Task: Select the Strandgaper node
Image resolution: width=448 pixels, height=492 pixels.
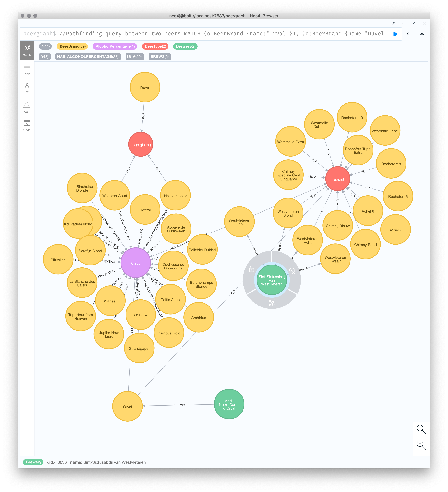Action: pyautogui.click(x=139, y=348)
